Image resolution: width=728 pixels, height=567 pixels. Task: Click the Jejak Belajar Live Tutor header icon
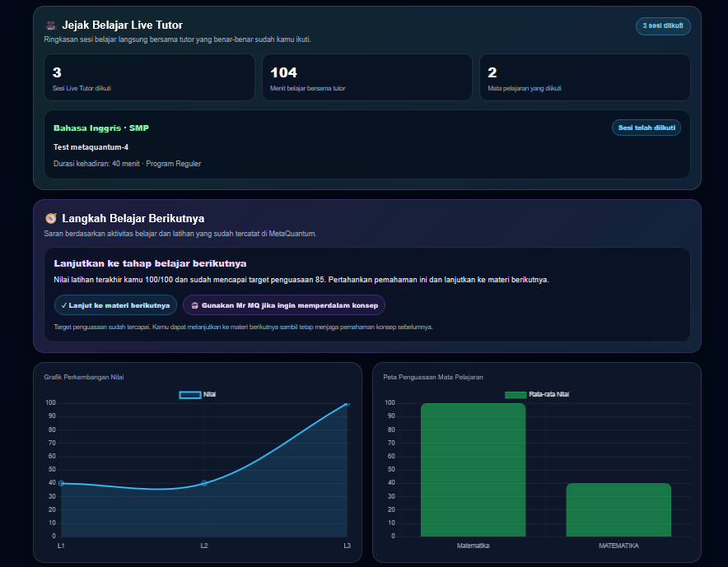[51, 25]
